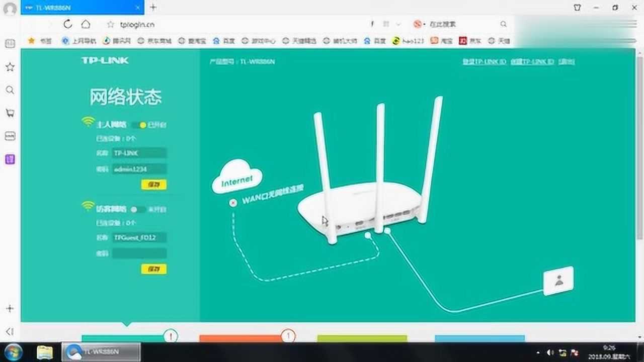Toggle the guest network Wi-Fi switch
This screenshot has width=644, height=362.
click(138, 209)
